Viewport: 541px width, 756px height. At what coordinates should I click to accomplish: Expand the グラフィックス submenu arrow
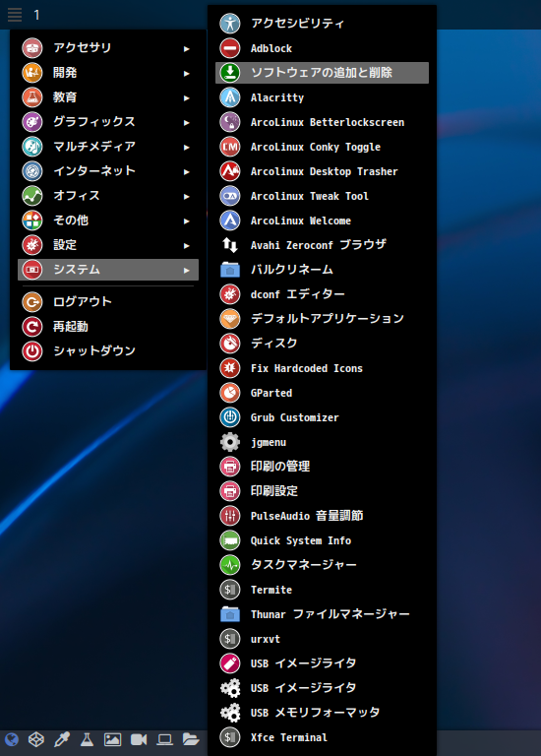click(187, 122)
